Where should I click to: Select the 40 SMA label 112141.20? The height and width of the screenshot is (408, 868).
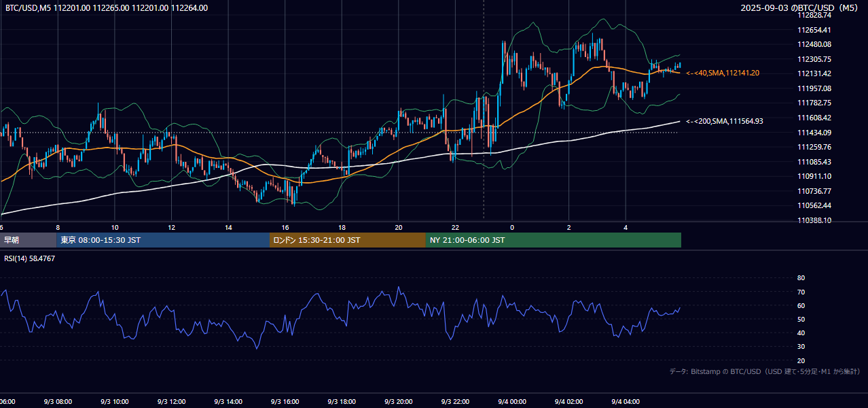point(723,73)
